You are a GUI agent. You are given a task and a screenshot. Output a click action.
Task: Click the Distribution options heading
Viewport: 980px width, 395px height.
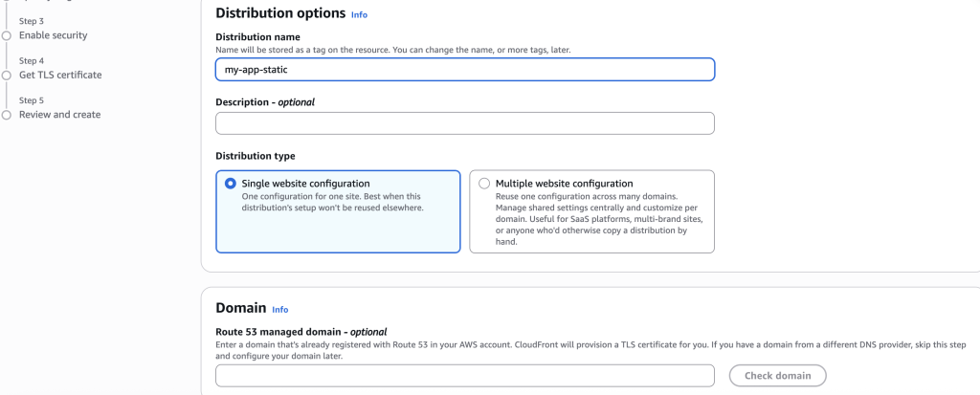(x=280, y=12)
